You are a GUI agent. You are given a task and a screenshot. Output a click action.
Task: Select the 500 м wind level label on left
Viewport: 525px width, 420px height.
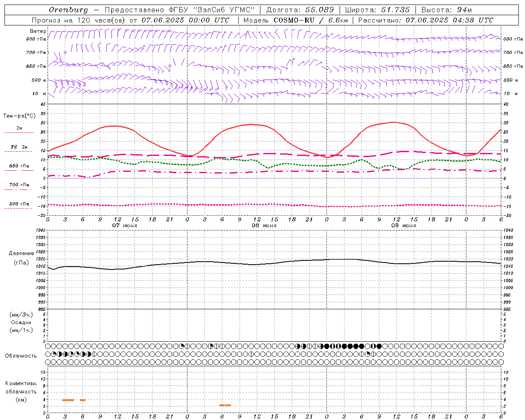(x=39, y=80)
